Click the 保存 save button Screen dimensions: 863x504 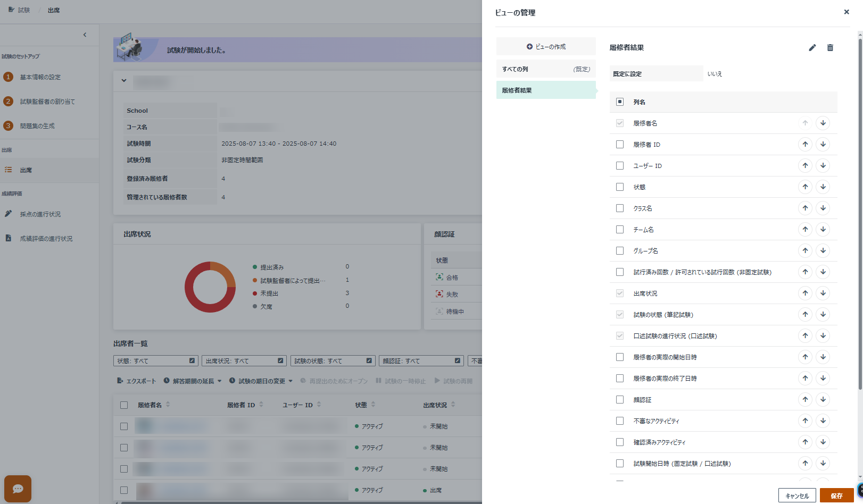(836, 495)
